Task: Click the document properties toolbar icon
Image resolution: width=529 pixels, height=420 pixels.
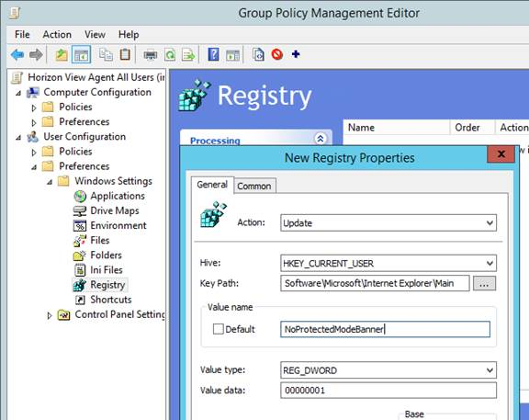Action: pyautogui.click(x=258, y=54)
